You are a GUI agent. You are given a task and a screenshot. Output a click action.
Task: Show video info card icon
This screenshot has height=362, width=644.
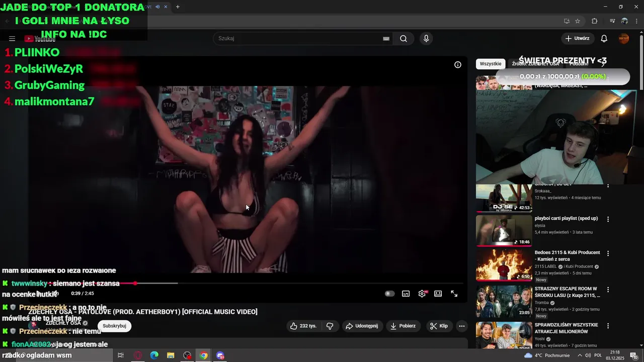click(458, 65)
